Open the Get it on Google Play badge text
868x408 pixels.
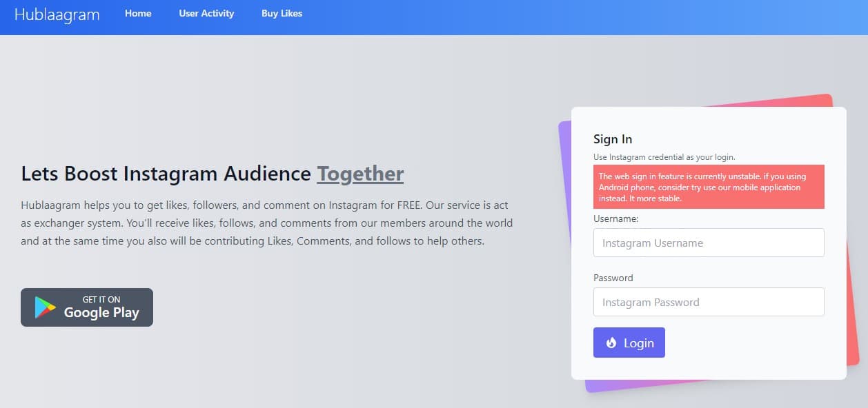(x=101, y=307)
